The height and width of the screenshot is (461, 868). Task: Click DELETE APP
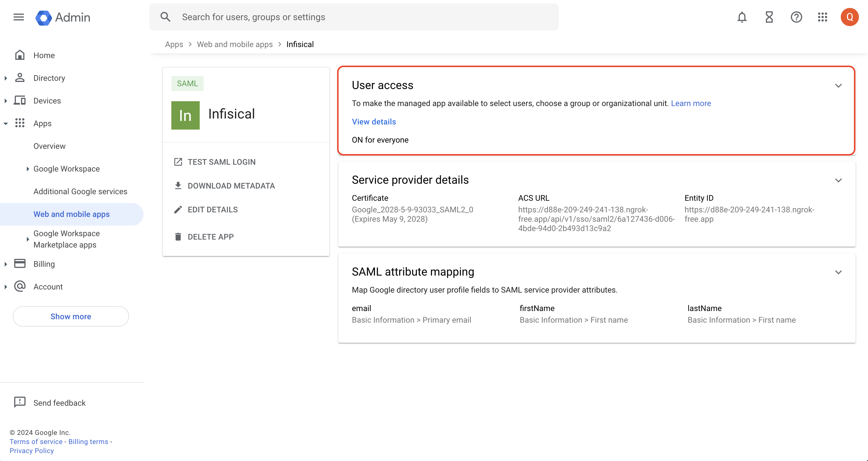click(x=210, y=237)
